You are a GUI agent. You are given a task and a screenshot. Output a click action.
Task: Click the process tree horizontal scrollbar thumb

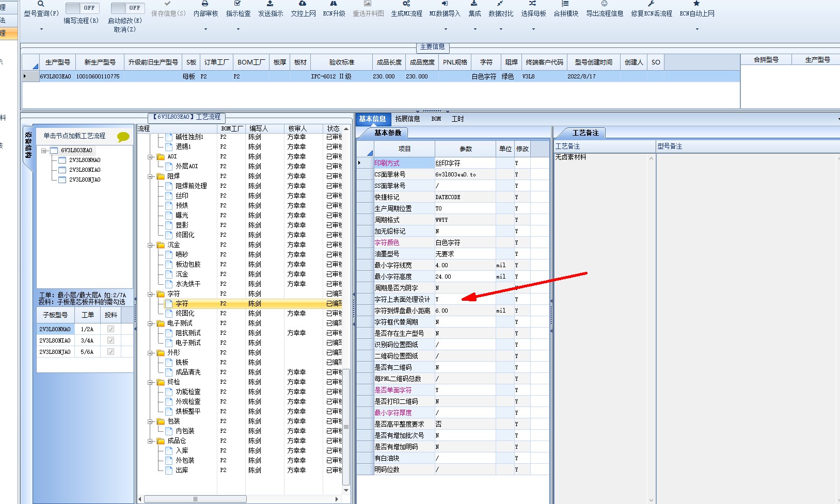(195, 499)
